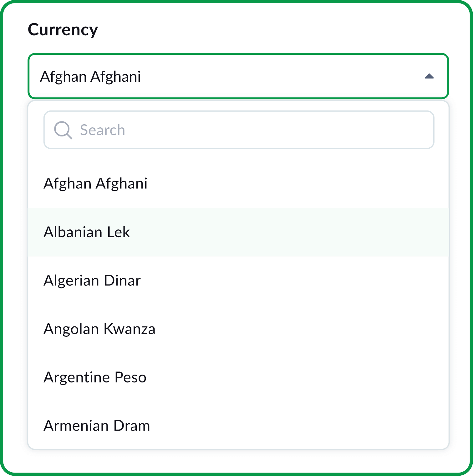Select the first currency entry shown
The image size is (473, 476).
[96, 183]
